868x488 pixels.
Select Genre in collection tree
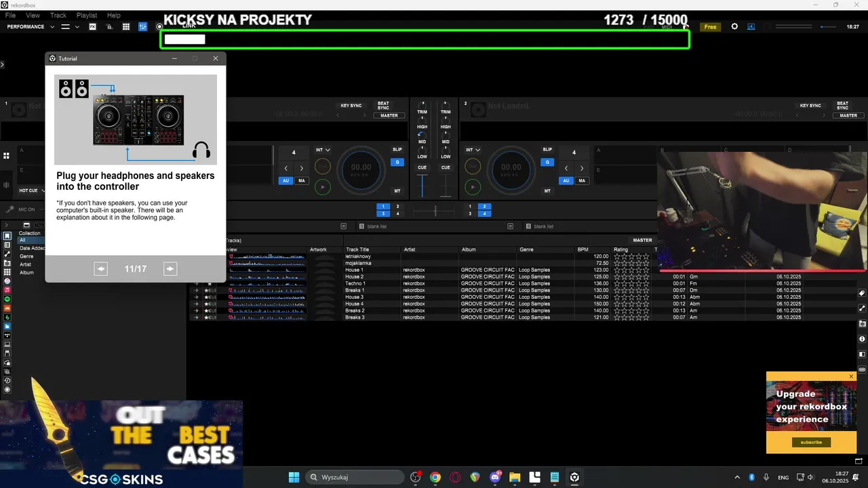26,256
